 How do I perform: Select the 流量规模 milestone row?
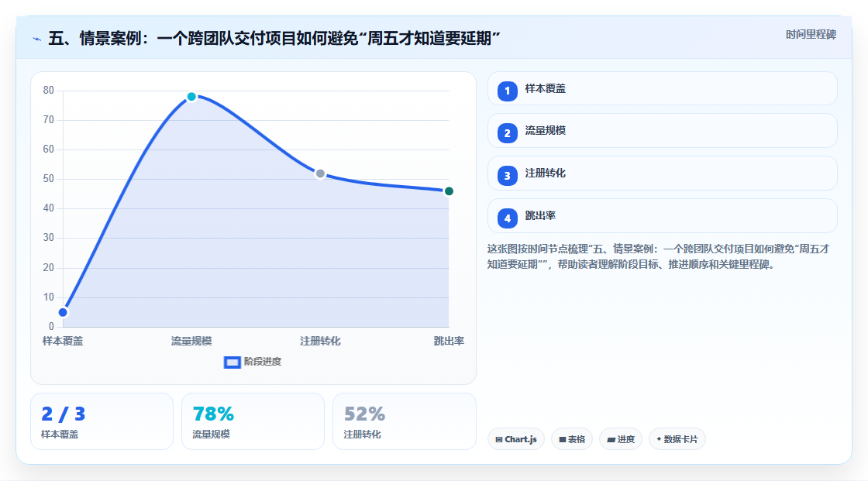tap(662, 131)
